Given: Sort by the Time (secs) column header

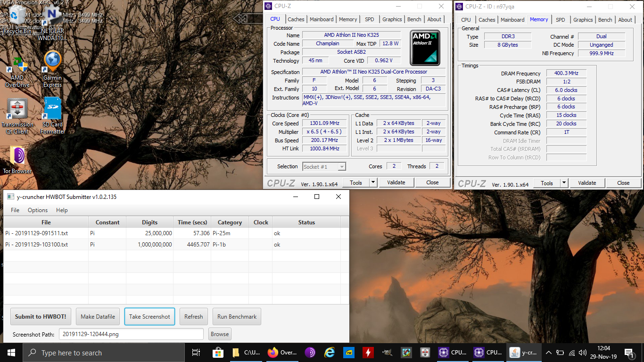Looking at the screenshot, I should click(192, 222).
